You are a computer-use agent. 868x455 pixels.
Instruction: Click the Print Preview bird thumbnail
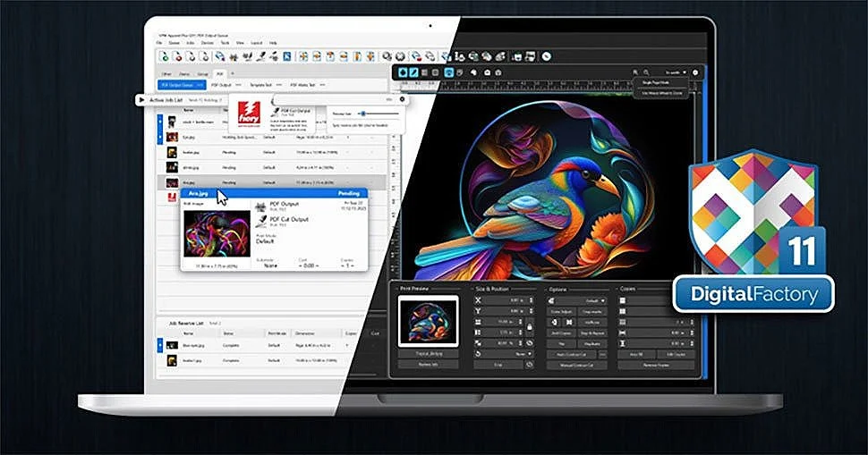[x=429, y=321]
